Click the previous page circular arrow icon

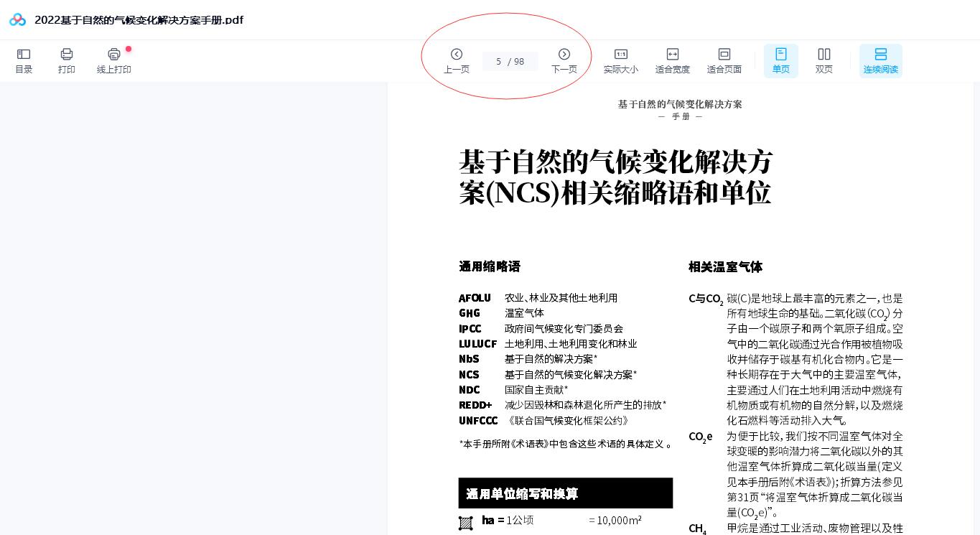[x=457, y=54]
